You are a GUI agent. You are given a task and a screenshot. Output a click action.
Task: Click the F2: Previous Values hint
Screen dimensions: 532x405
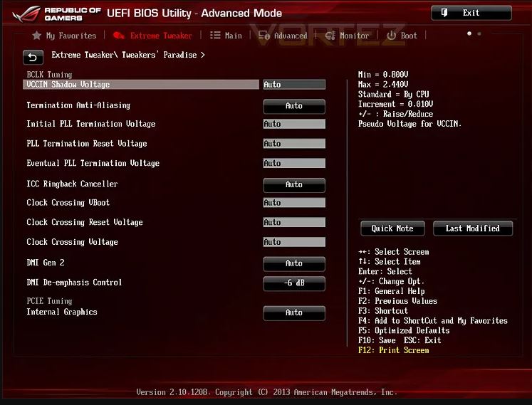397,301
